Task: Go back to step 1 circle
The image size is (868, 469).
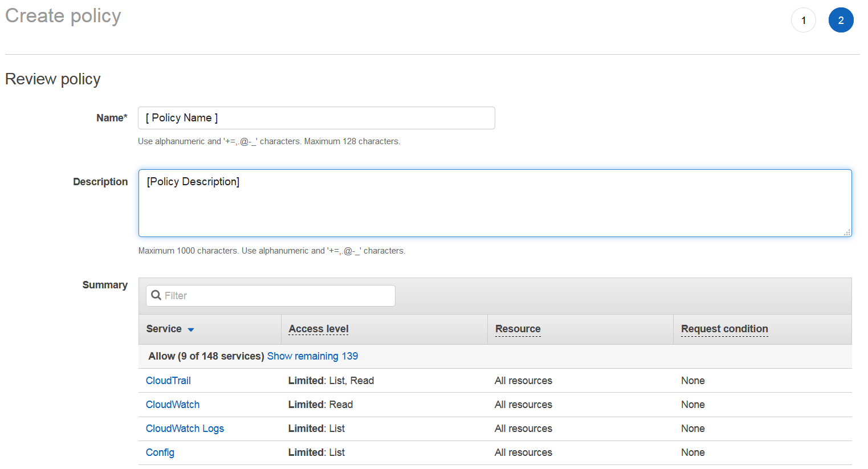Action: tap(803, 21)
